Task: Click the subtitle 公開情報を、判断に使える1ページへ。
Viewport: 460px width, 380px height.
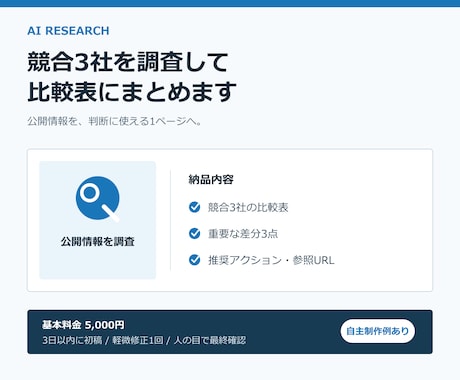Action: coord(114,121)
